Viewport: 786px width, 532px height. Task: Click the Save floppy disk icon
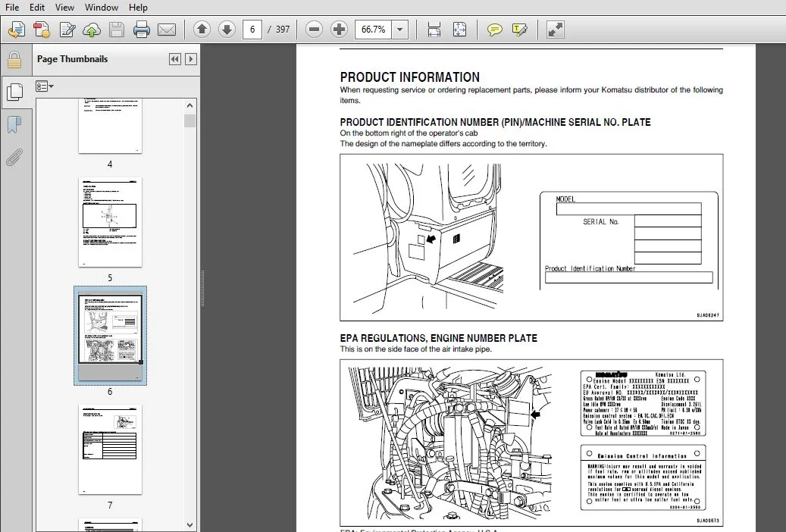pos(116,30)
